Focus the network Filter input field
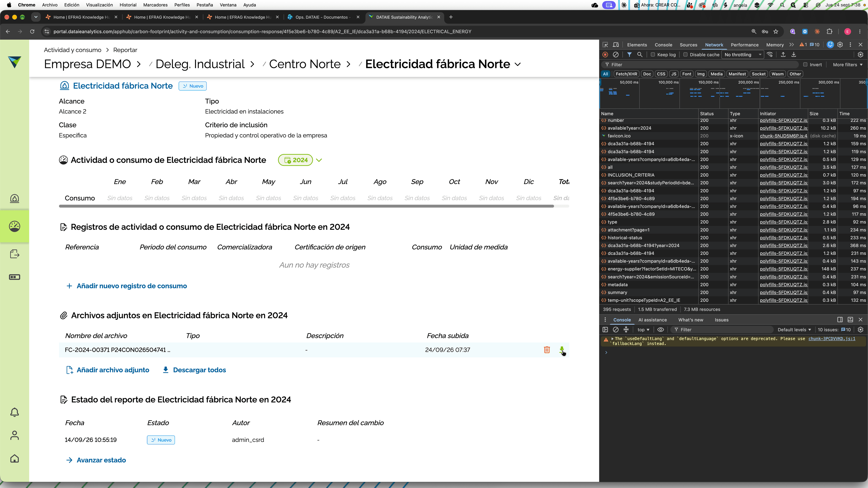 pyautogui.click(x=701, y=65)
